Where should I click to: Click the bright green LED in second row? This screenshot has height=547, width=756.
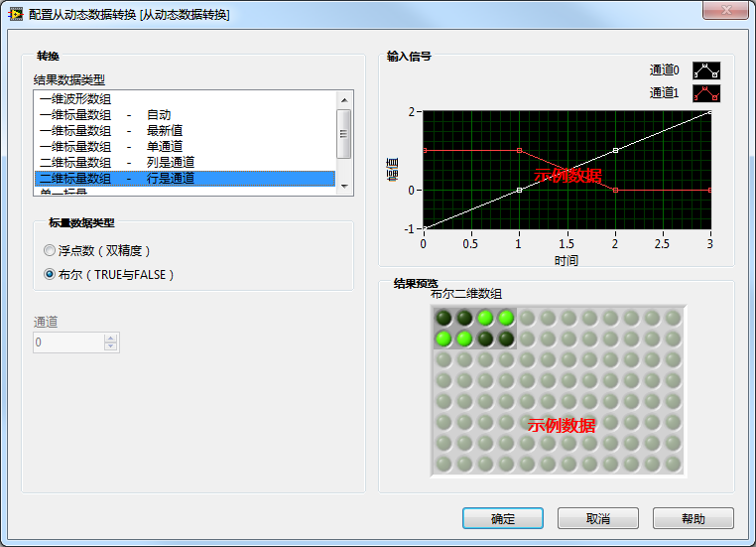point(443,340)
